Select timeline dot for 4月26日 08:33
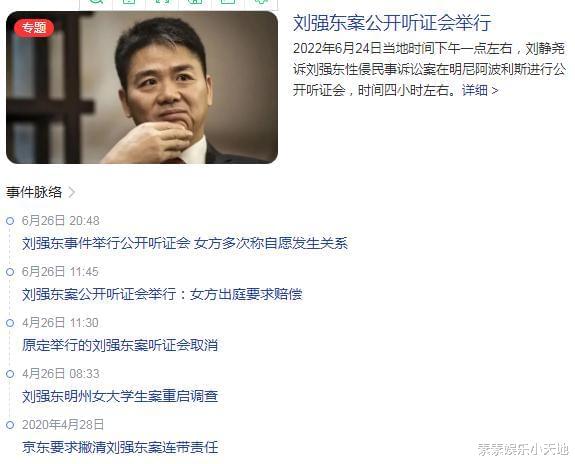Image resolution: width=575 pixels, height=464 pixels. click(x=10, y=374)
